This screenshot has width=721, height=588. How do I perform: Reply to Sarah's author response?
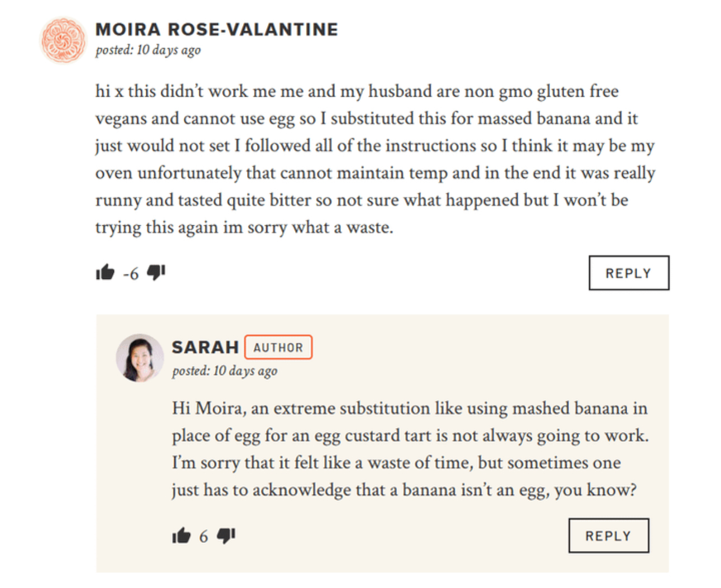608,536
